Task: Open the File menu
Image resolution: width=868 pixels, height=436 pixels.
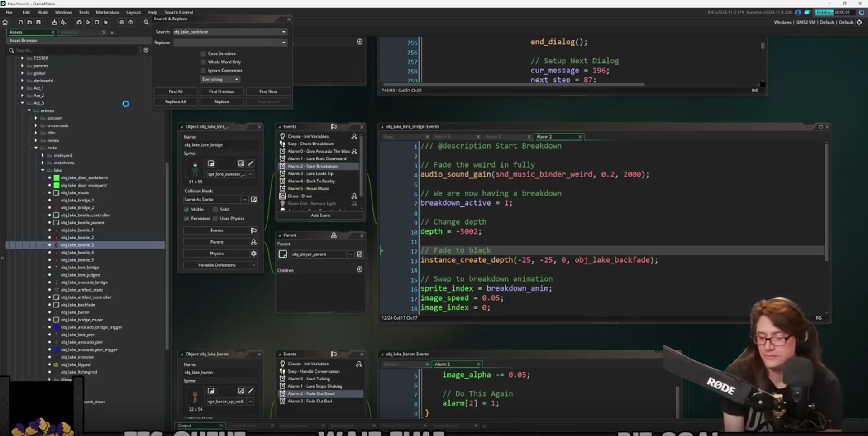Action: pos(9,13)
